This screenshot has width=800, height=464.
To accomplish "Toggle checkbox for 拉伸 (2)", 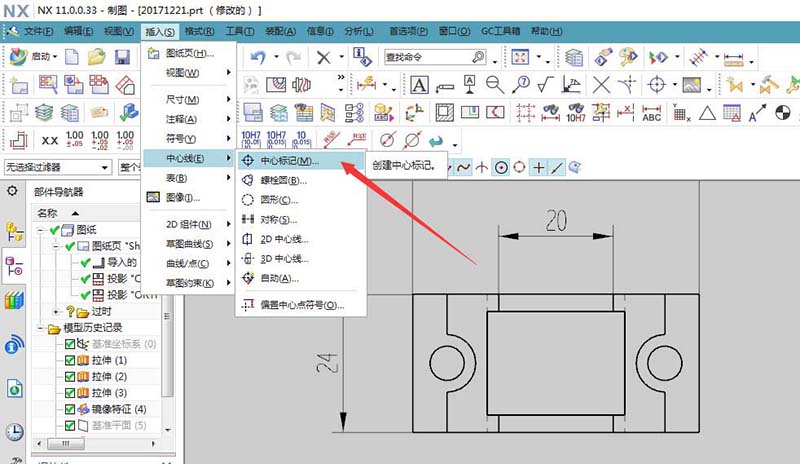I will coord(70,377).
